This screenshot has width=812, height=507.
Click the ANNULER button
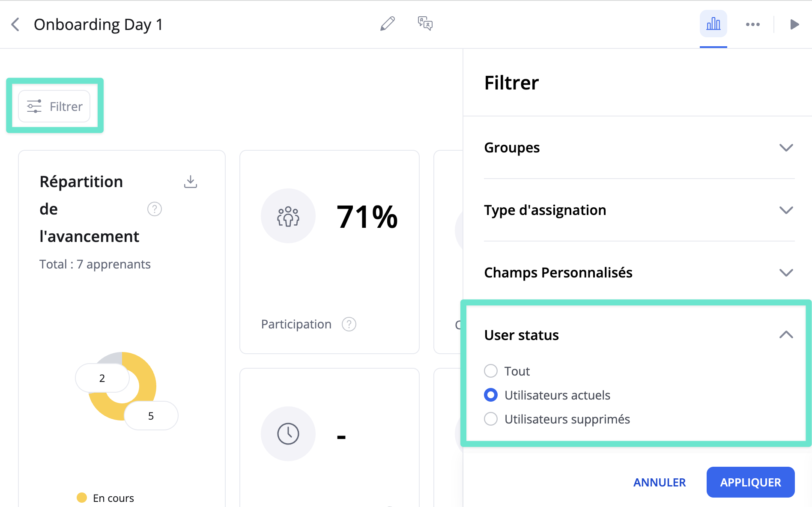[660, 482]
